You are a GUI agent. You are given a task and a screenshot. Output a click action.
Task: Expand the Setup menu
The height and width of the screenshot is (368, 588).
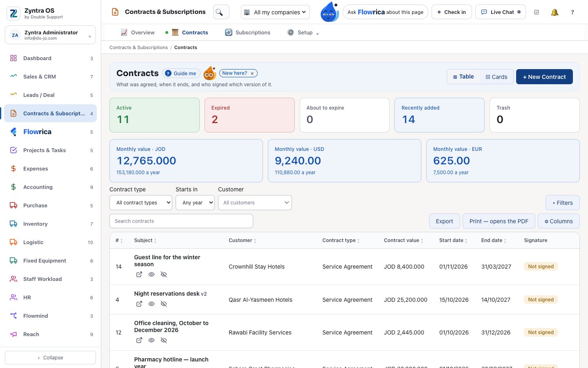coord(303,32)
